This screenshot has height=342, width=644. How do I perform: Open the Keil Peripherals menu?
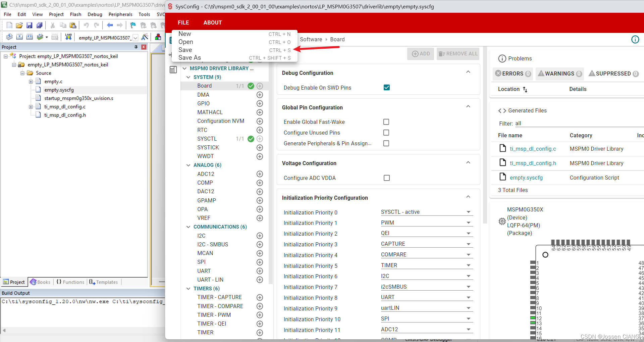[120, 14]
